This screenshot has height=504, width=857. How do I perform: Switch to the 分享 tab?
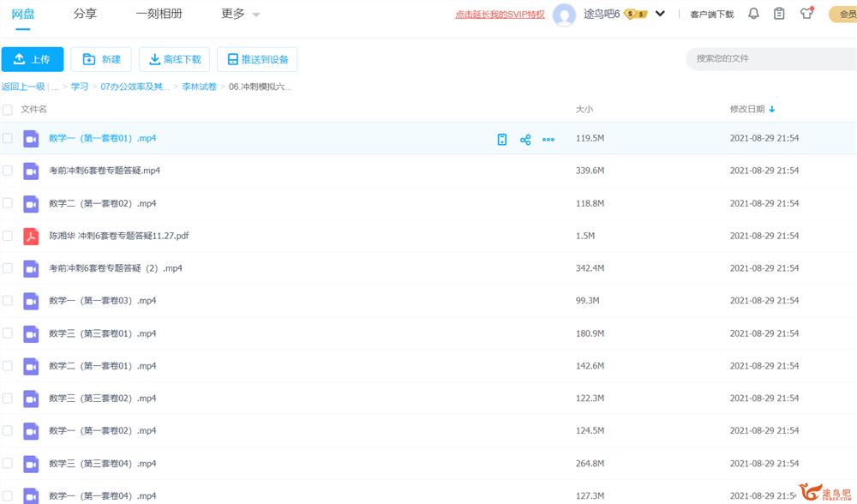(x=85, y=14)
